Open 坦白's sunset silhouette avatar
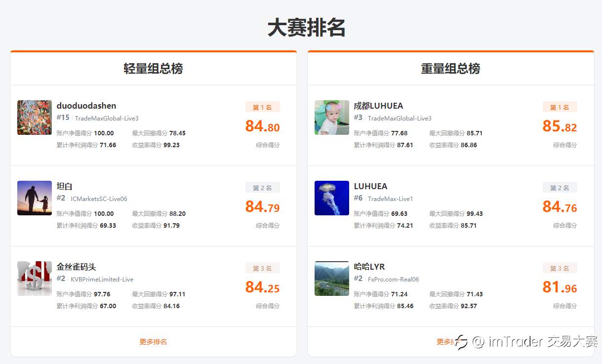602x364 pixels. (x=35, y=198)
